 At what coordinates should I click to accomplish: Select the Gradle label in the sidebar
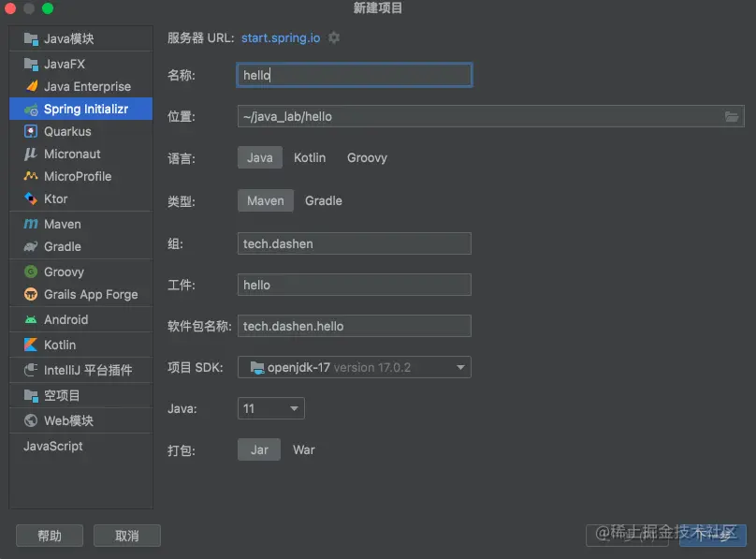[x=63, y=246]
